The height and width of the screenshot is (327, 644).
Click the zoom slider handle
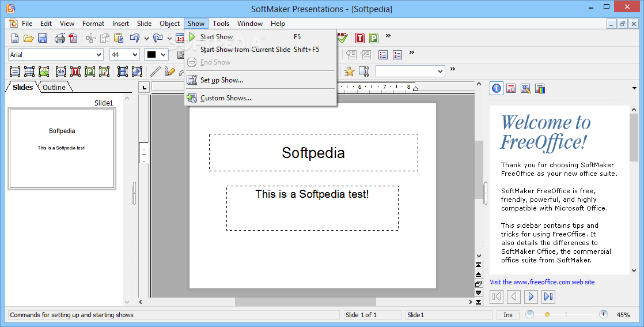(x=547, y=315)
